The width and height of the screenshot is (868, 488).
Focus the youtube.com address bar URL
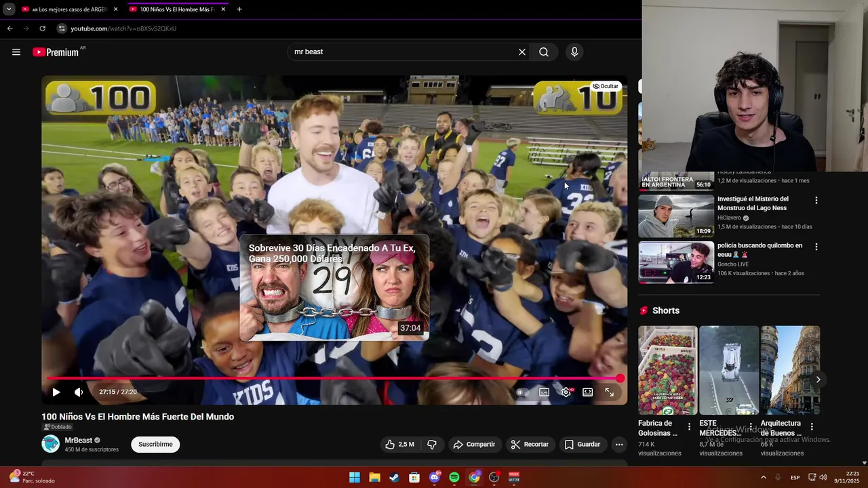[x=123, y=28]
